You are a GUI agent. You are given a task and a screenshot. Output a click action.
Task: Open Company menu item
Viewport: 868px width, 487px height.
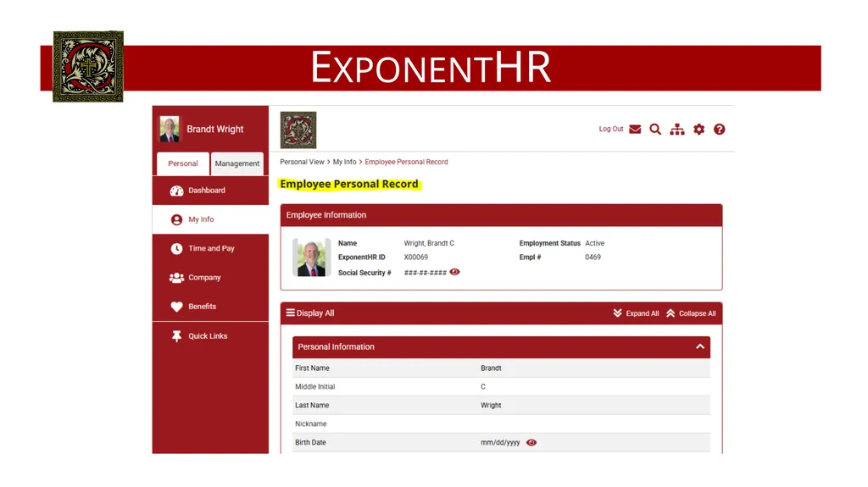pyautogui.click(x=210, y=278)
